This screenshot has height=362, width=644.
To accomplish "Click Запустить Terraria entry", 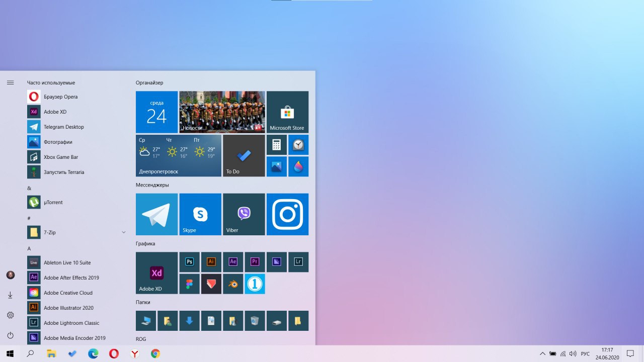I will click(76, 172).
